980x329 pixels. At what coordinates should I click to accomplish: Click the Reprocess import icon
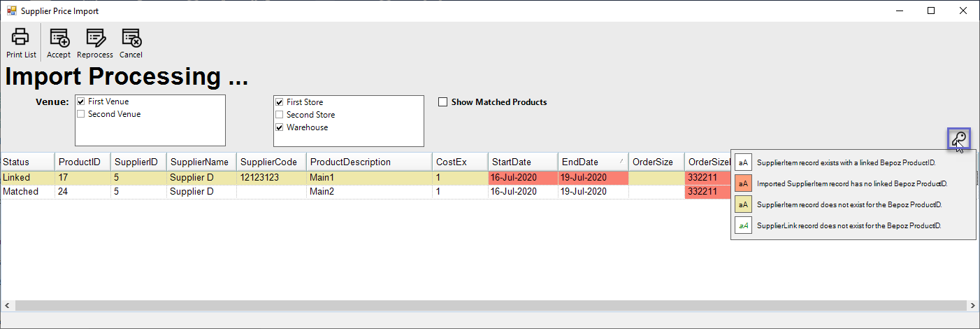coord(94,38)
